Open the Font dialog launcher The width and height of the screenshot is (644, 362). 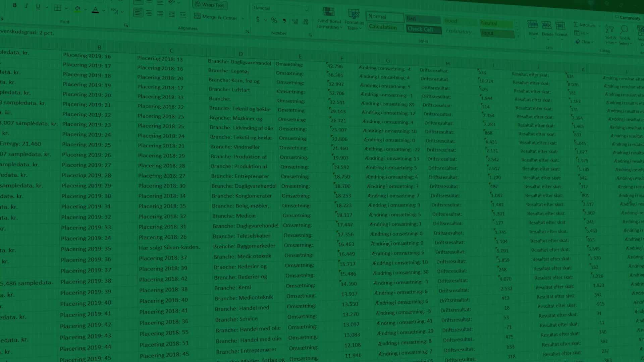[126, 25]
